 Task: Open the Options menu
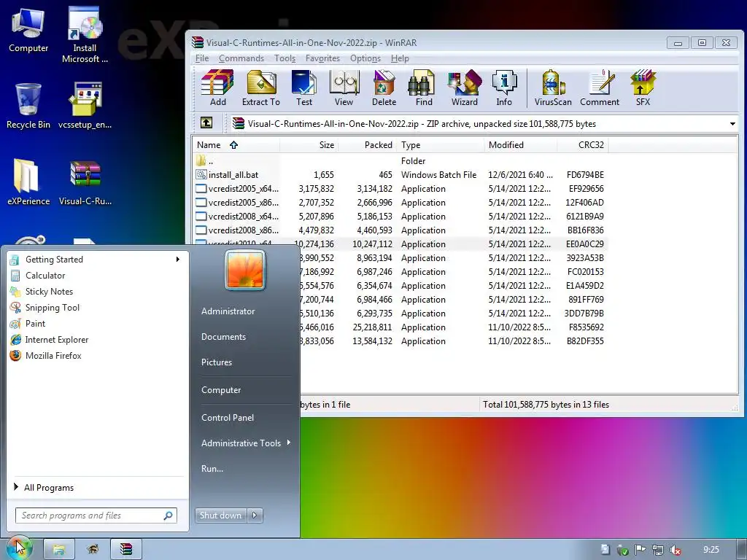[x=365, y=58]
